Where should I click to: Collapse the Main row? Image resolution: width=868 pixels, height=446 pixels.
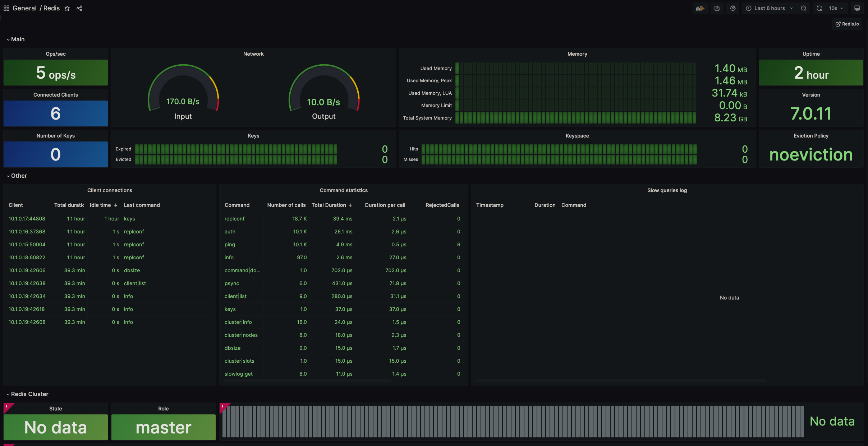17,39
